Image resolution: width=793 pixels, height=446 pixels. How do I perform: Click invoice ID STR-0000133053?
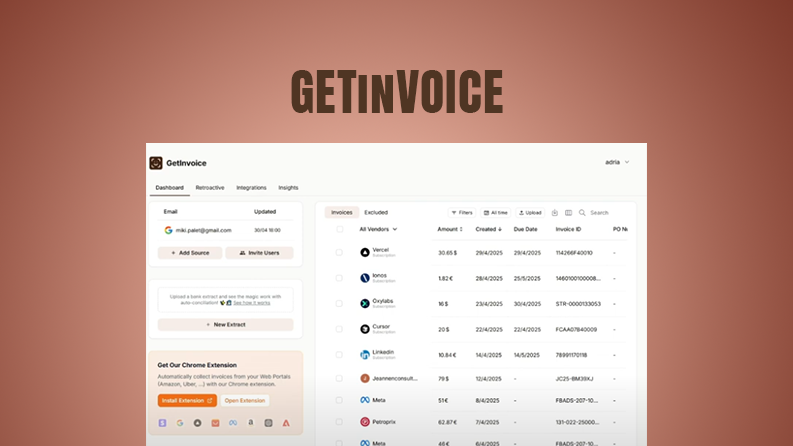coord(578,304)
